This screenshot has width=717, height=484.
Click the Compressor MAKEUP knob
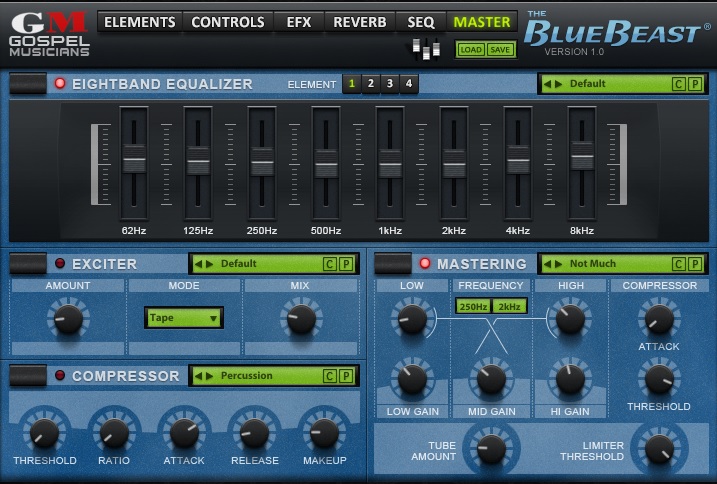(324, 432)
